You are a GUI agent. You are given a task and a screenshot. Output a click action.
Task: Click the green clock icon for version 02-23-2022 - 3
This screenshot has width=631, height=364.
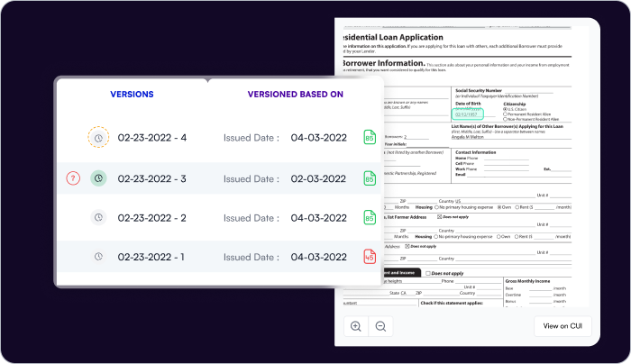(x=98, y=178)
